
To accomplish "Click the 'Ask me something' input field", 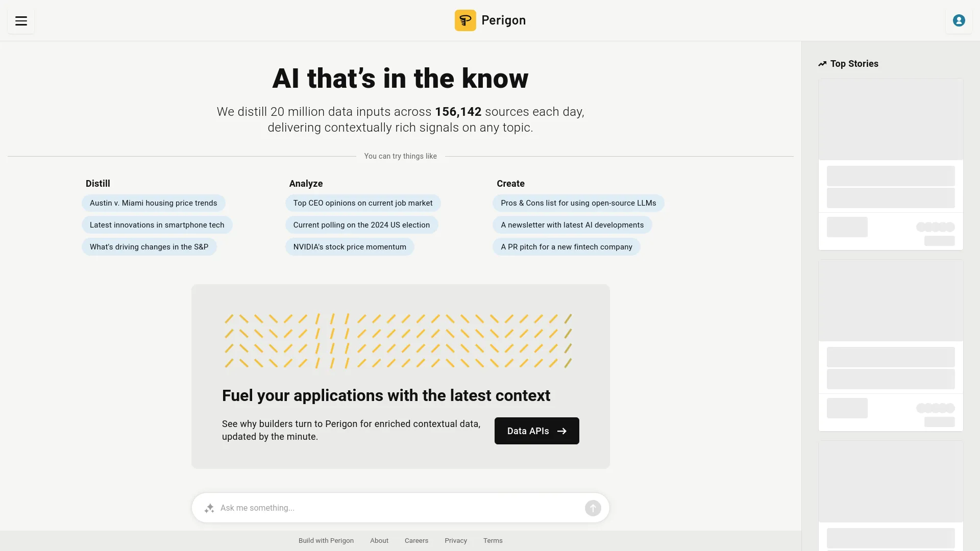I will [x=357, y=508].
